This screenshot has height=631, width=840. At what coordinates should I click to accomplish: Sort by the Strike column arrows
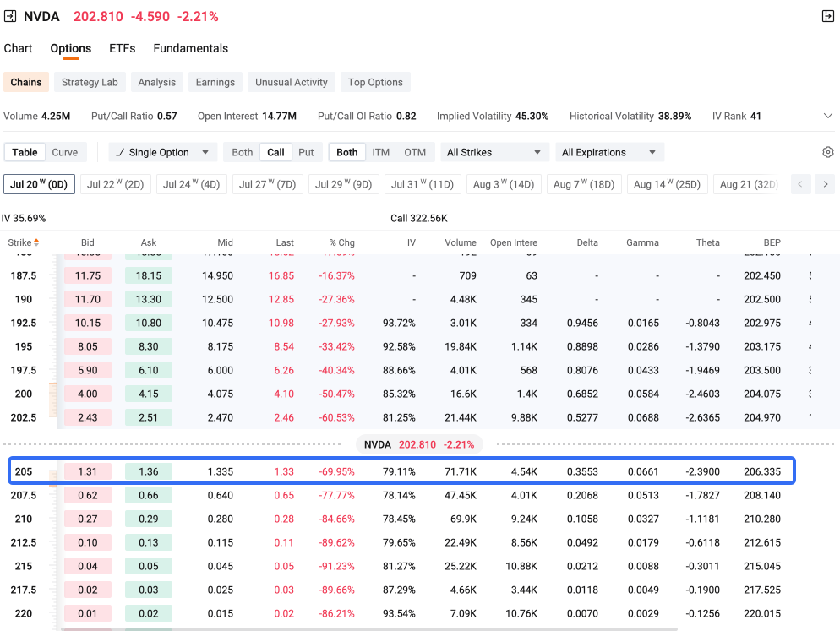tap(36, 242)
